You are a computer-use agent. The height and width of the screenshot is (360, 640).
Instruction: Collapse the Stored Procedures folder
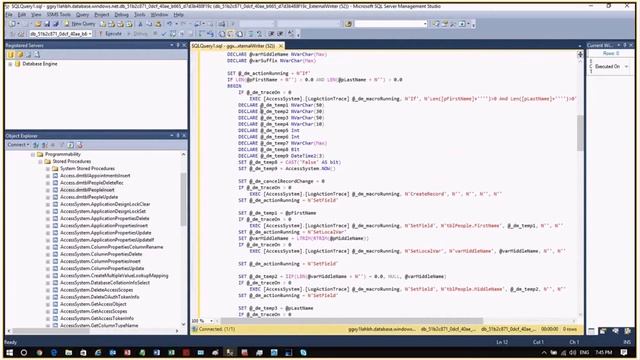click(40, 162)
